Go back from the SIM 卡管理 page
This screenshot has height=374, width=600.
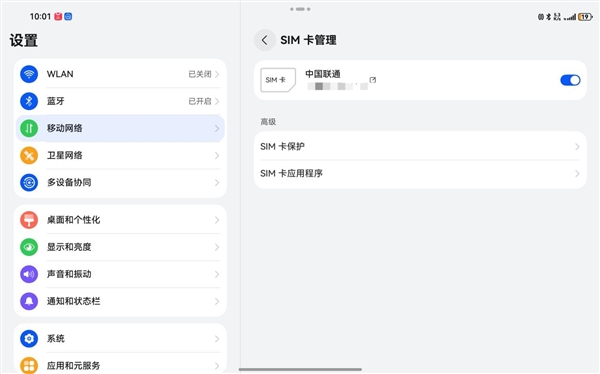point(265,40)
